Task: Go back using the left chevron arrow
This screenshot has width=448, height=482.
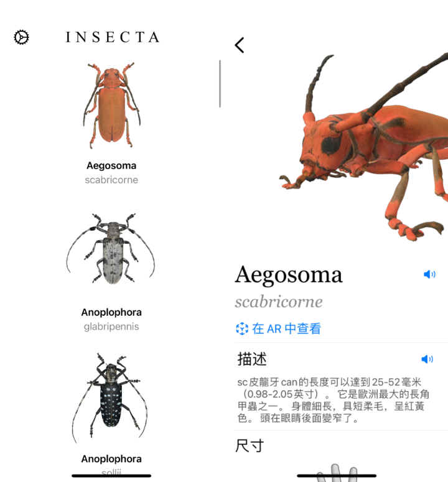Action: click(240, 45)
